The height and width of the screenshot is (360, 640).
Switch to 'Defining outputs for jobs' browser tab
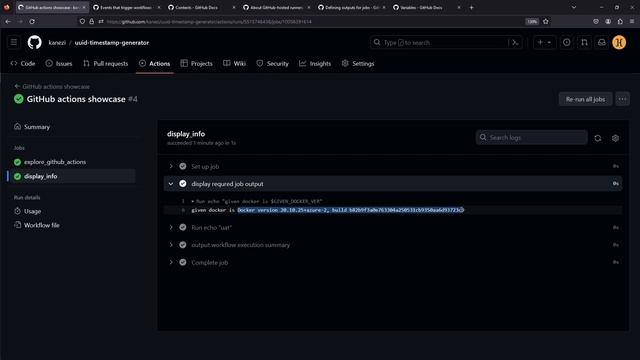coord(351,7)
